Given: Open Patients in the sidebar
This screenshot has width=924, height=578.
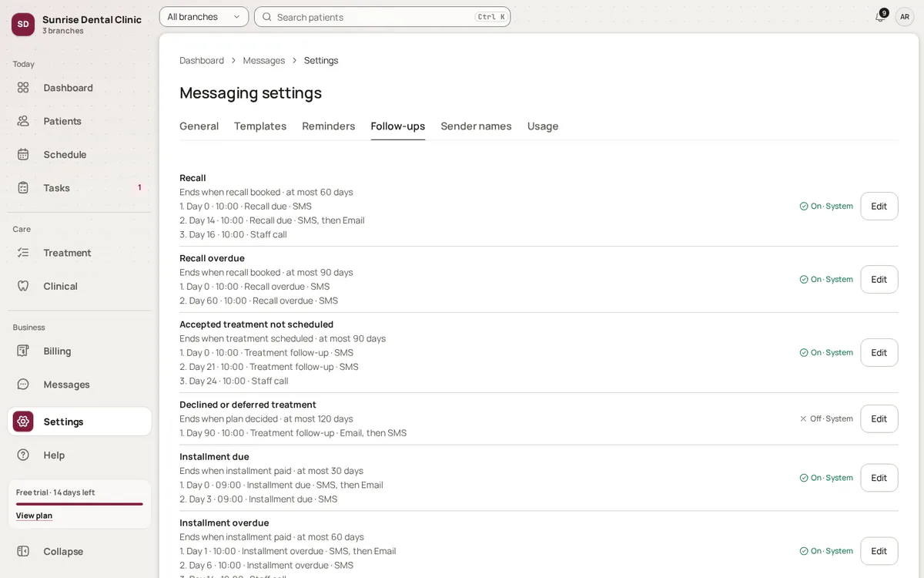Looking at the screenshot, I should coord(79,121).
